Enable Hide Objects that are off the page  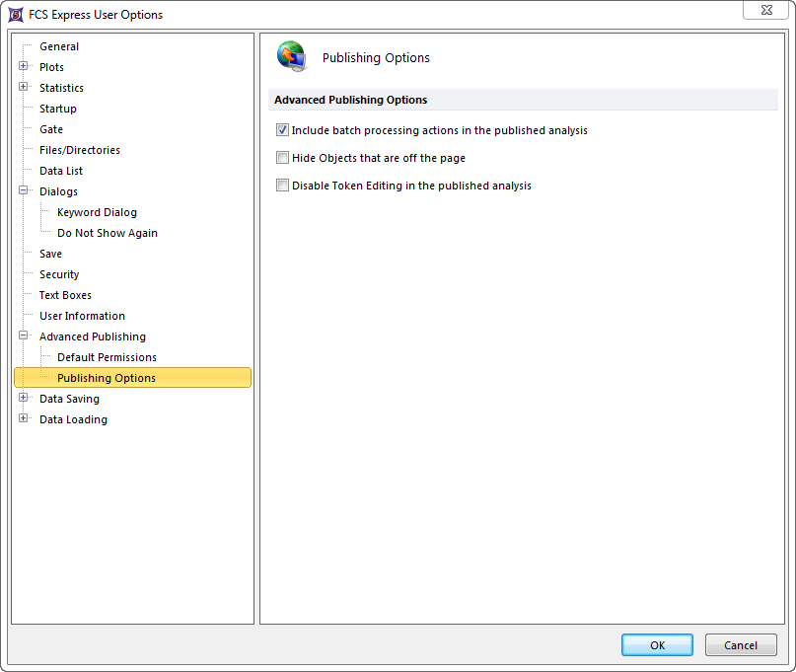tap(283, 158)
